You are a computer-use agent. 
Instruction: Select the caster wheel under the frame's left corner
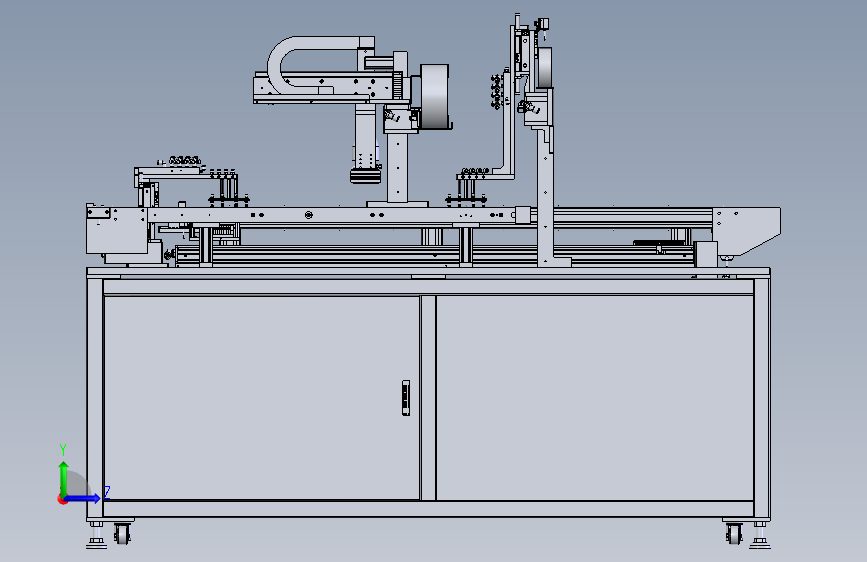pos(122,533)
